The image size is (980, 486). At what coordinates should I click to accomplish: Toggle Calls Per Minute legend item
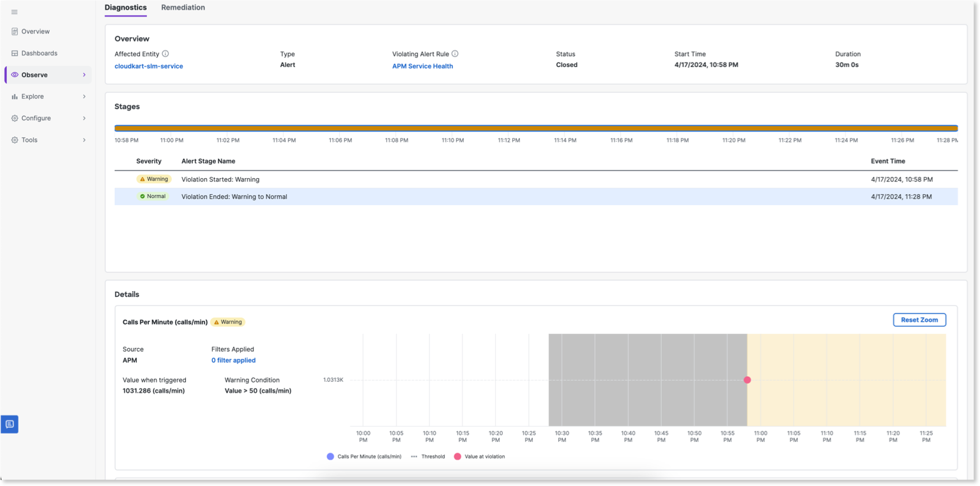364,457
